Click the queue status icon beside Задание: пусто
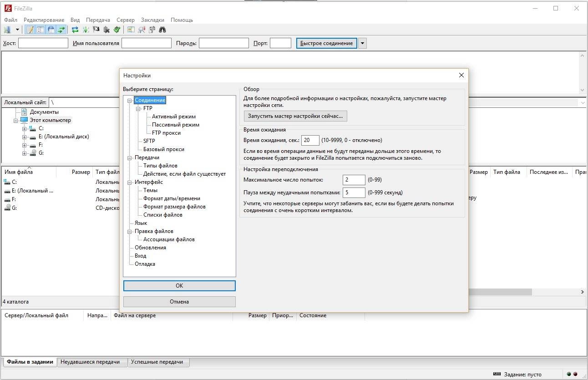Viewport: 588px width, 380px height. pyautogui.click(x=497, y=374)
